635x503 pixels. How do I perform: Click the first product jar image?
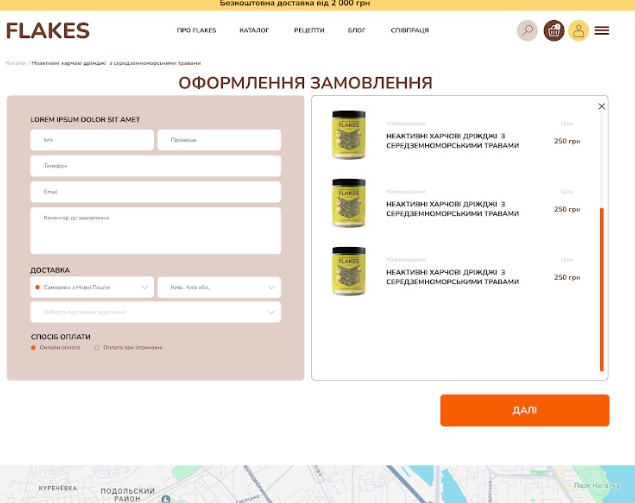click(x=349, y=134)
